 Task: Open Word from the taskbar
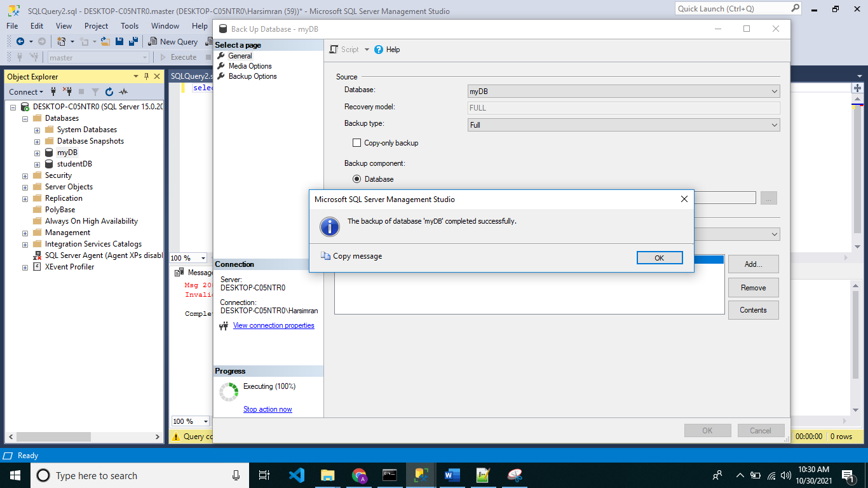[x=452, y=475]
